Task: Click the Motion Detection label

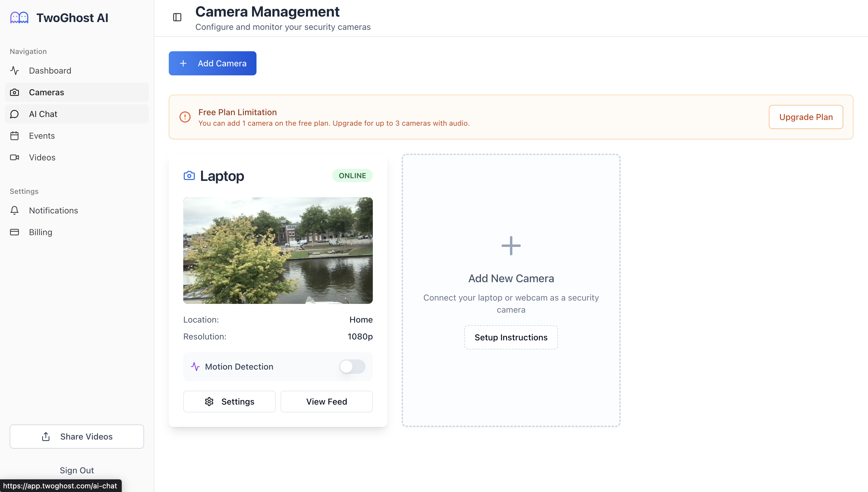Action: click(239, 367)
